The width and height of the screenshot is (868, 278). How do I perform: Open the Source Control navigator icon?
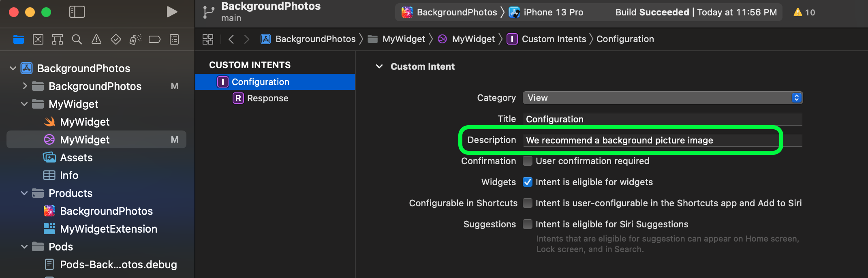coord(38,39)
